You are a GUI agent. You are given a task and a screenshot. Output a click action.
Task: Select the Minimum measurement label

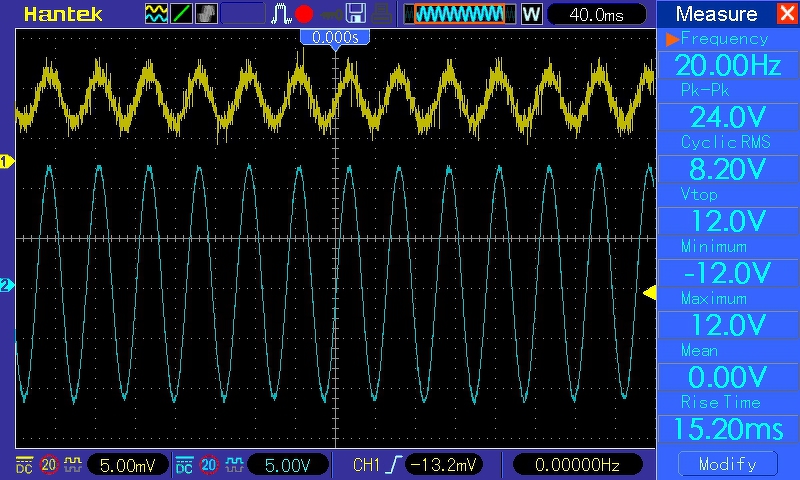[x=714, y=247]
